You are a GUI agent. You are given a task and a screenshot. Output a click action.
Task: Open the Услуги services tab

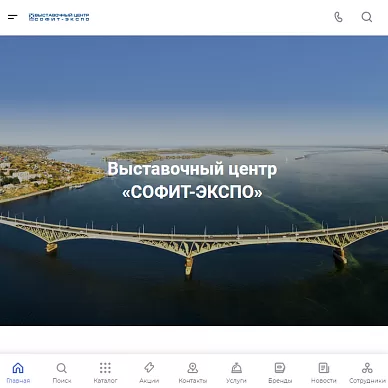pyautogui.click(x=236, y=373)
